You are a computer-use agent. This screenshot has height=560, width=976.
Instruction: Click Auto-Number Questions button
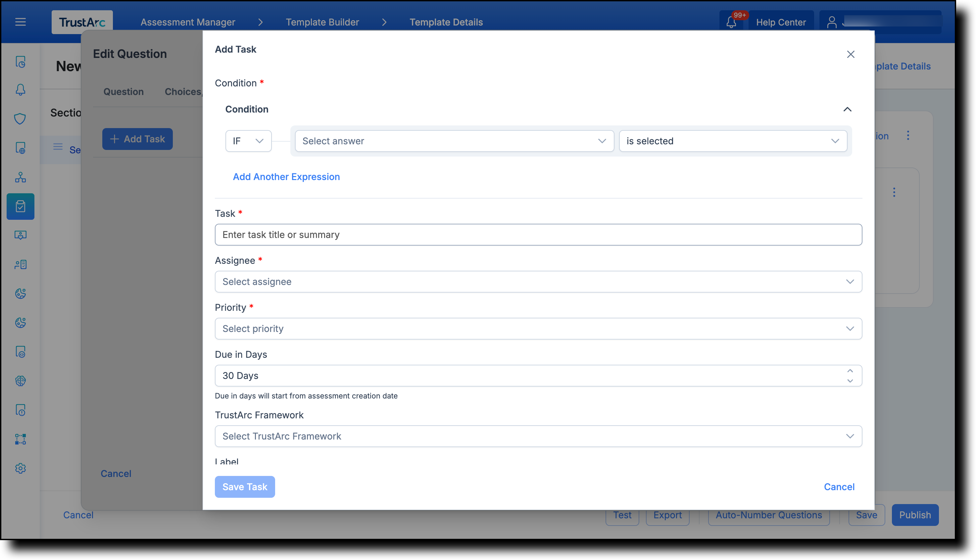(x=769, y=515)
